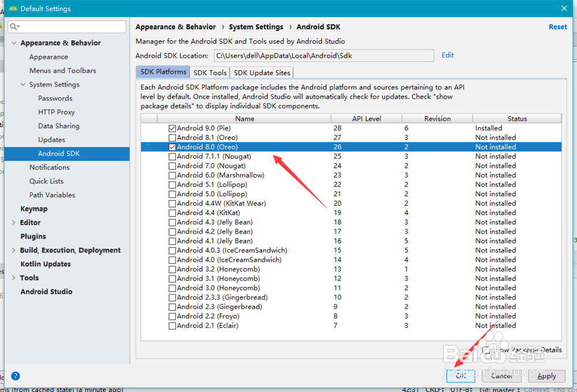The image size is (577, 392).
Task: Open Notifications settings
Action: pos(49,167)
